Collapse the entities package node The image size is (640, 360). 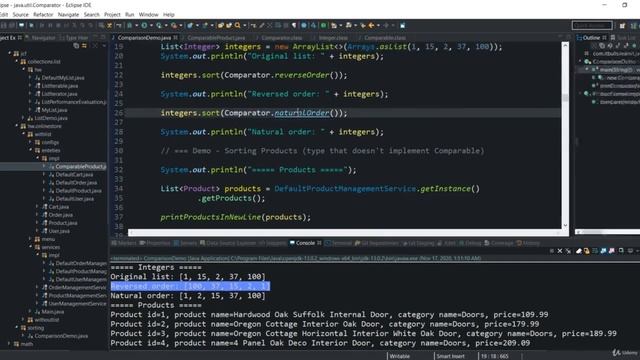(31, 150)
